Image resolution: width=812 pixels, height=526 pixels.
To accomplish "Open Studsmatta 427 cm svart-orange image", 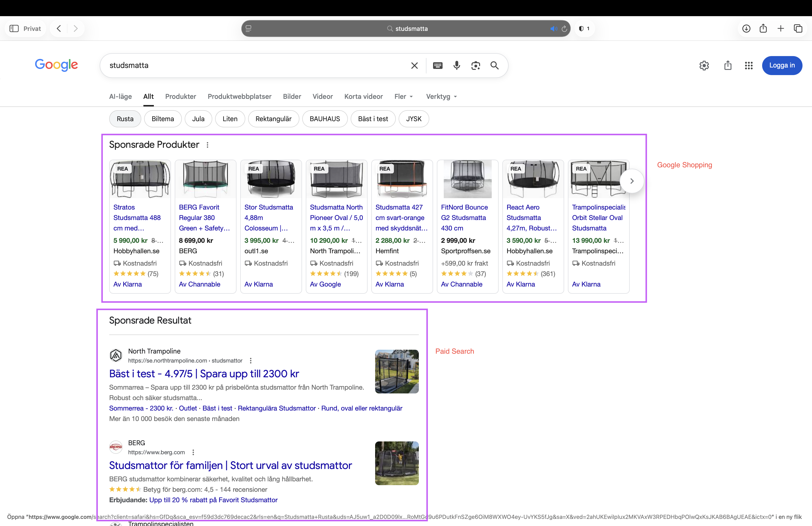I will [402, 179].
